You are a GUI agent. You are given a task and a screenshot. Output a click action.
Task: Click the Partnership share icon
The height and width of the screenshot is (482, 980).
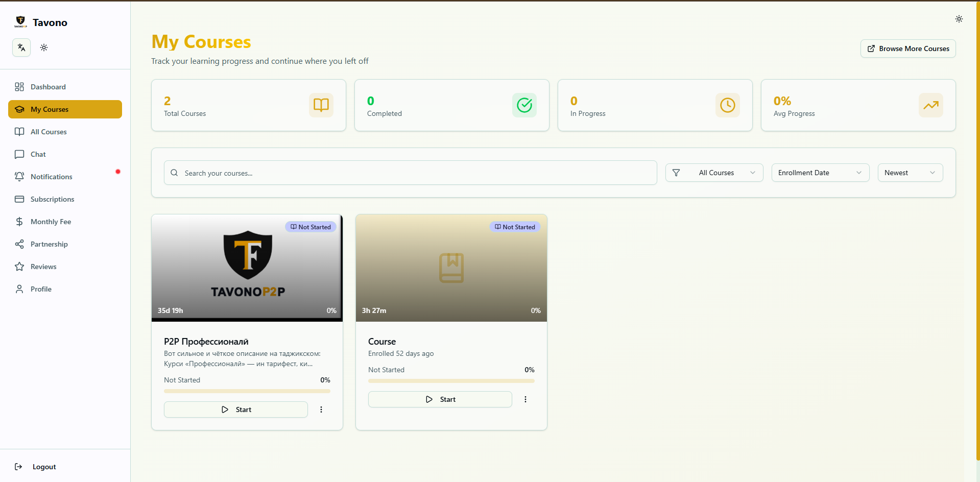[19, 244]
